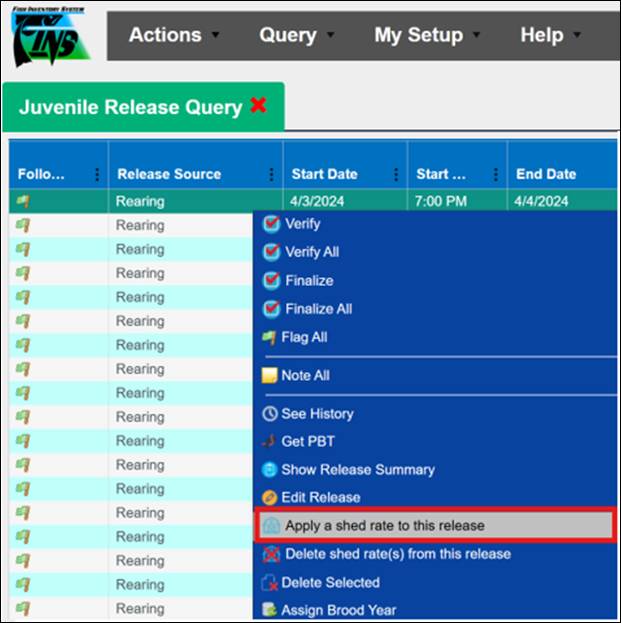The height and width of the screenshot is (623, 621).
Task: Choose Finalize from the context menu
Action: (x=309, y=281)
